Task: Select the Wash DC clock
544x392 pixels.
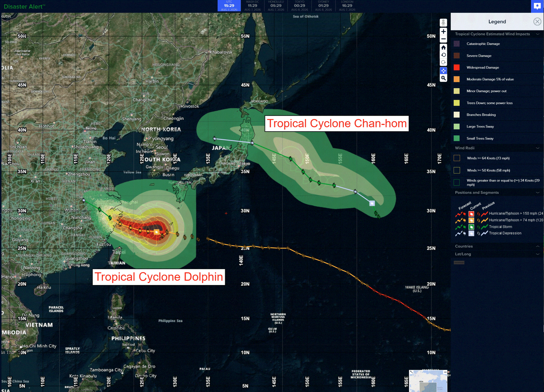Action: tap(252, 6)
